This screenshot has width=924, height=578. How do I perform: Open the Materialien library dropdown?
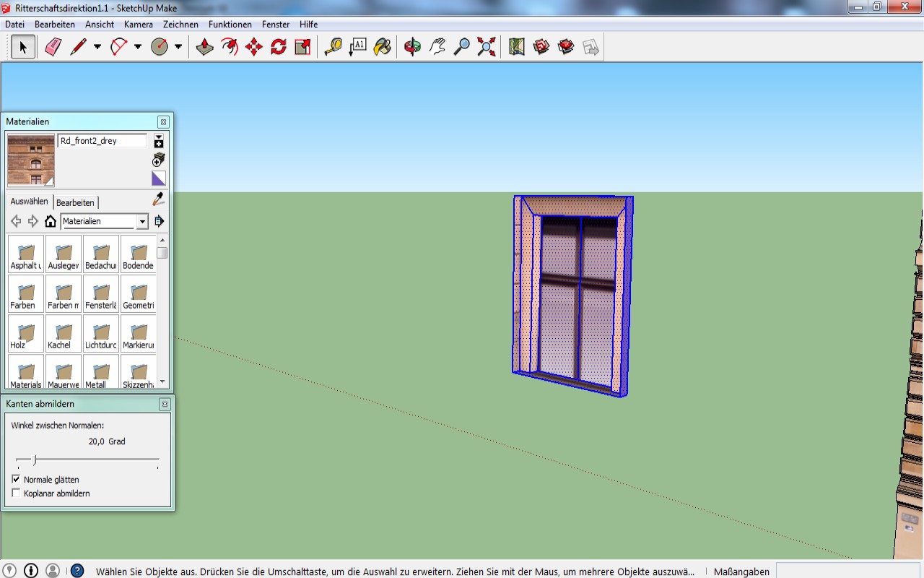142,222
